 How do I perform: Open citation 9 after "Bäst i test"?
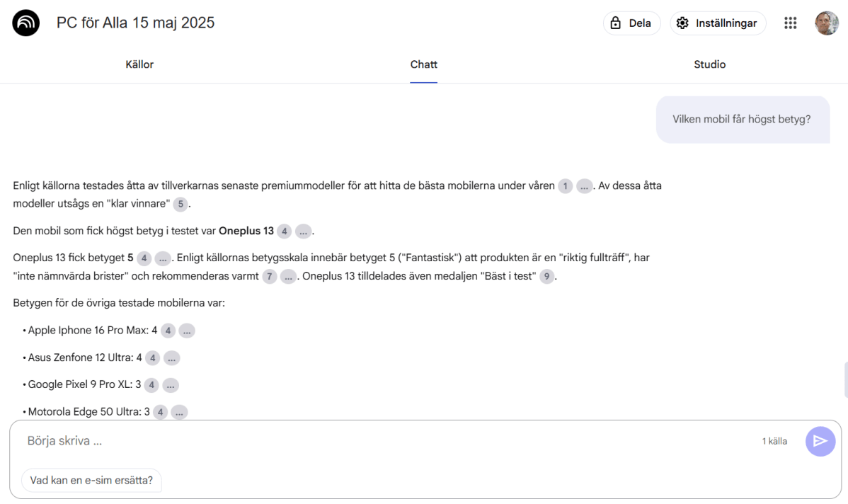(547, 277)
